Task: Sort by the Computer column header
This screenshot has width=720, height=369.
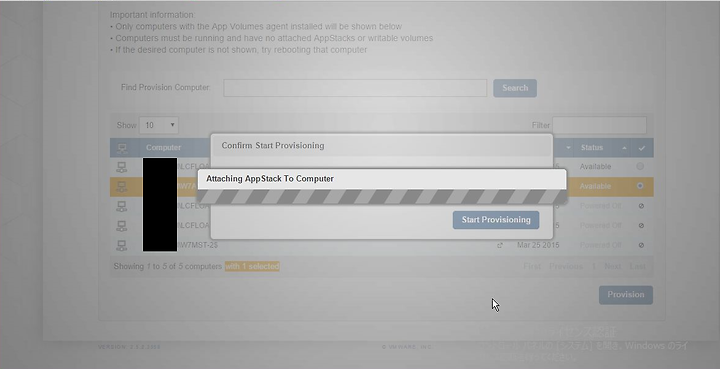Action: pos(163,148)
